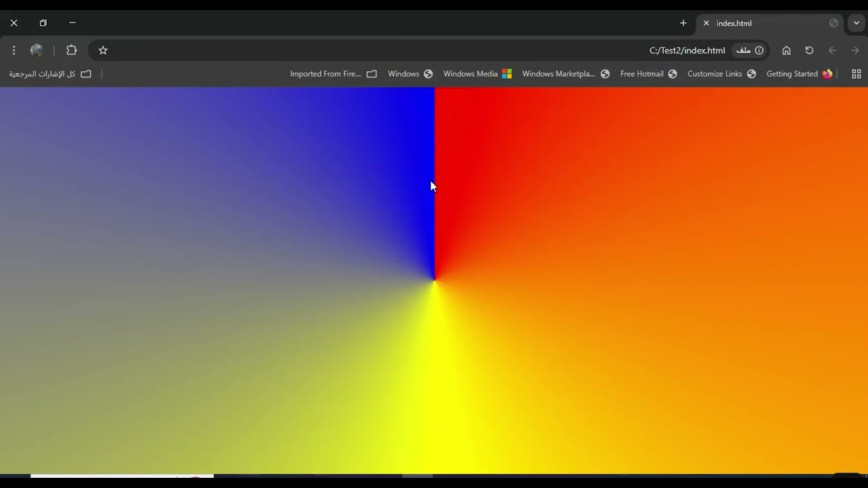The height and width of the screenshot is (488, 868).
Task: Click the back navigation arrow
Action: coord(832,50)
